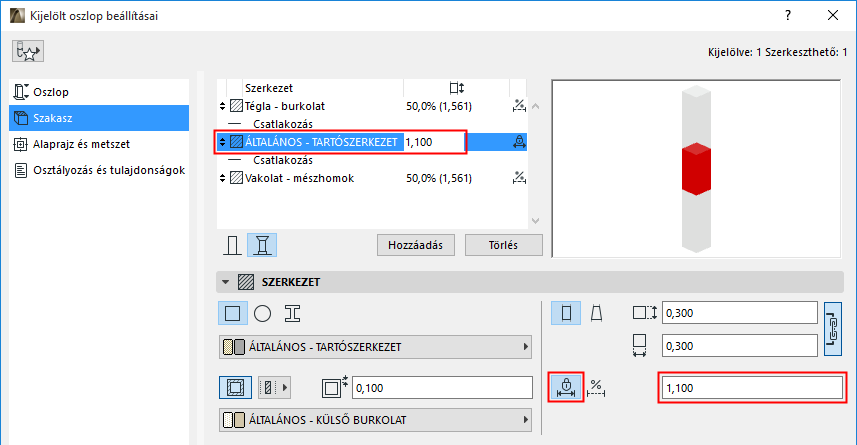Open ÁLTALÁNOS - KÜLSŐ BURKOLAT veneer material dropdown
The height and width of the screenshot is (445, 857).
[x=375, y=419]
